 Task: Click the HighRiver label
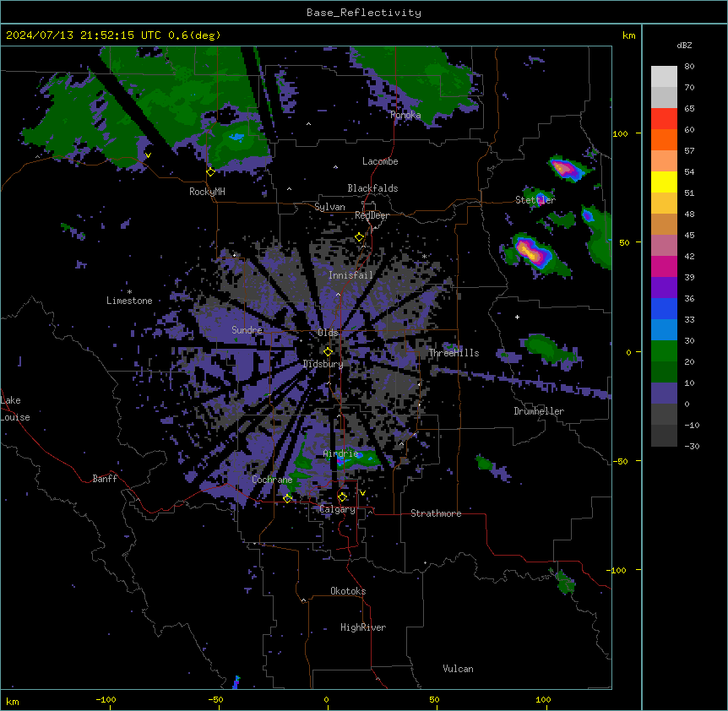click(363, 627)
